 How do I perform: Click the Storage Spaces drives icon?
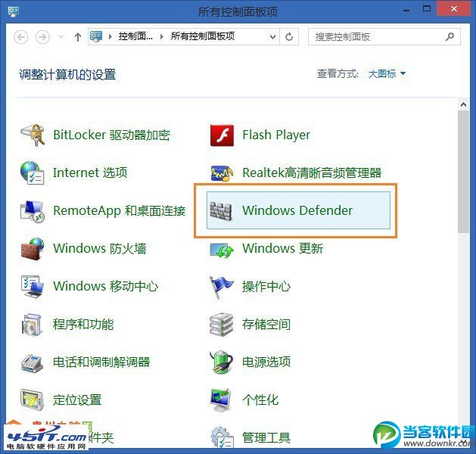click(221, 325)
